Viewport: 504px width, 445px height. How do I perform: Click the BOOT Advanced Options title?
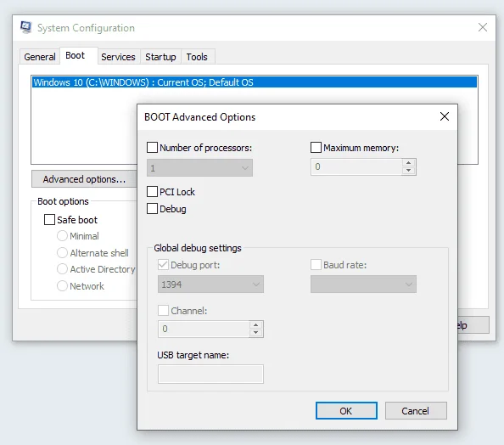coord(199,117)
